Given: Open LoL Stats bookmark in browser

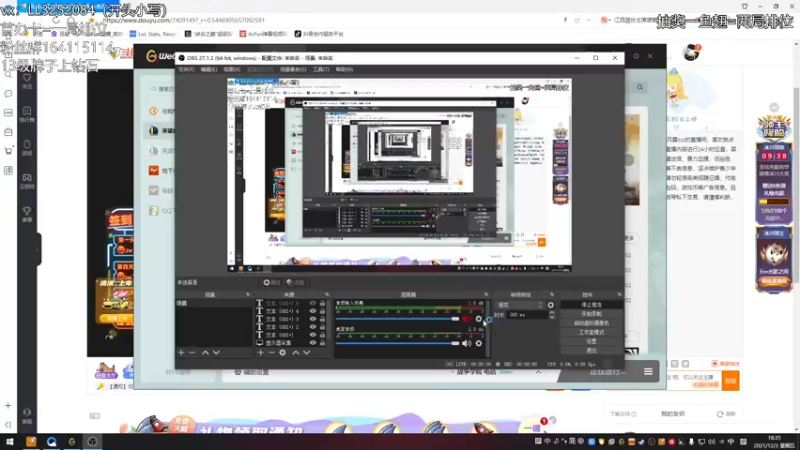Looking at the screenshot, I should (152, 34).
